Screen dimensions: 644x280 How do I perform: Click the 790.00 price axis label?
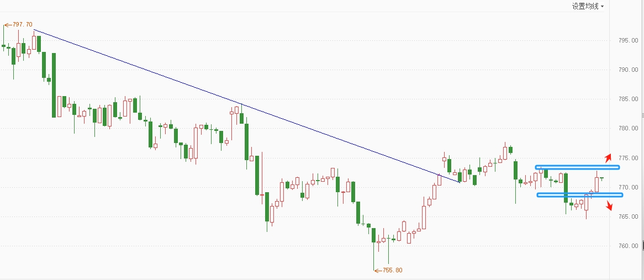(628, 70)
